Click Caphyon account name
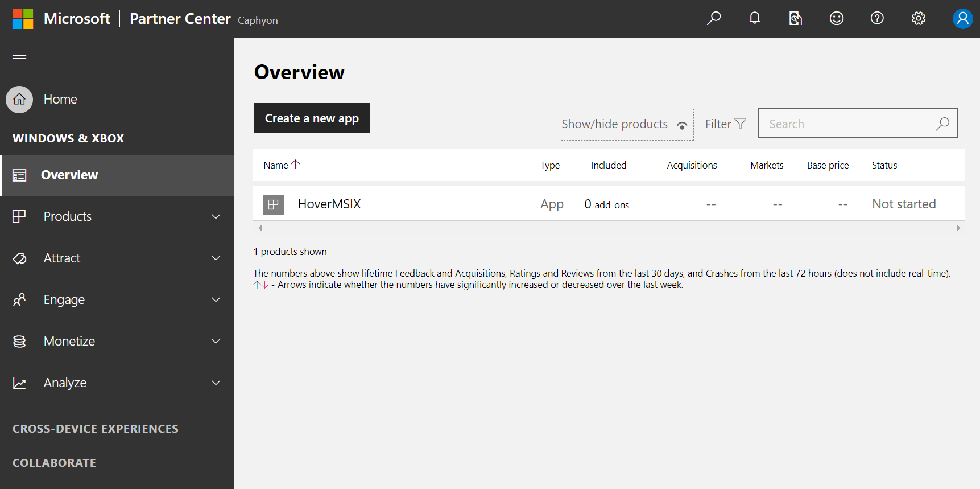 pos(258,20)
